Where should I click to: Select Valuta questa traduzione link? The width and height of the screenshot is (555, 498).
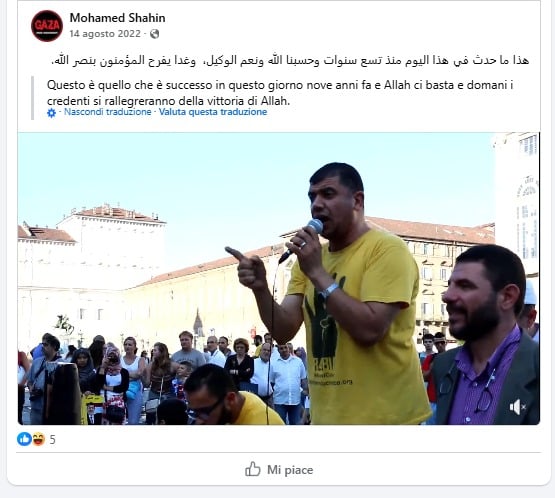tap(213, 112)
